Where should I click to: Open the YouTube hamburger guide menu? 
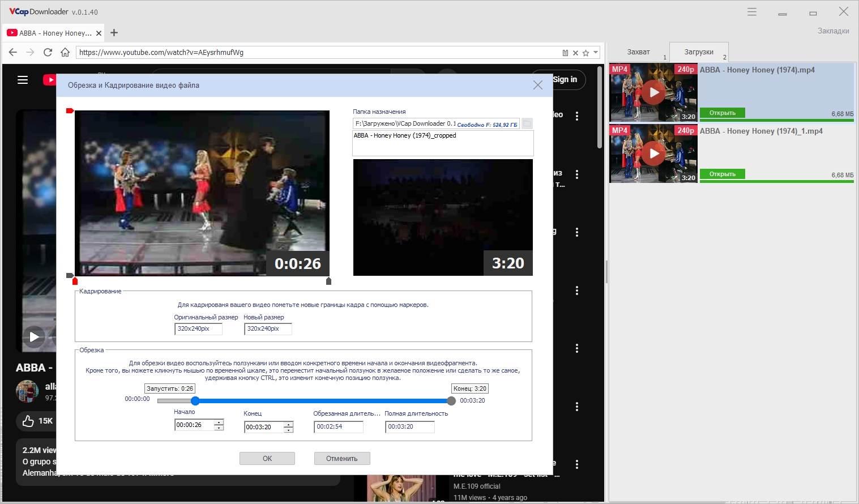tap(23, 80)
